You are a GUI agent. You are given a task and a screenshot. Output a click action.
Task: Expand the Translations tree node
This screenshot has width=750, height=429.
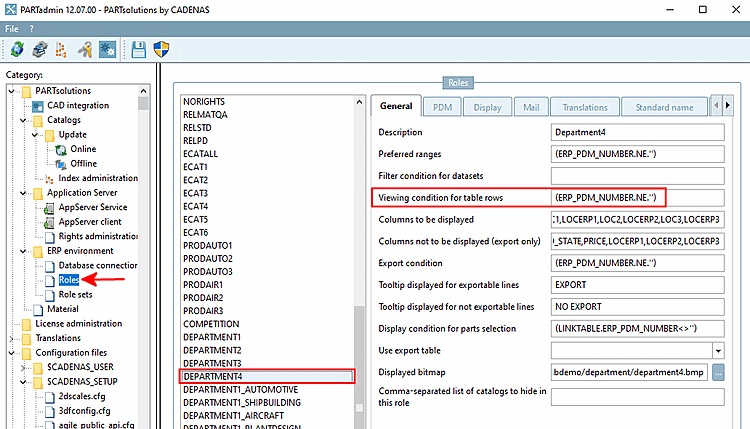click(x=11, y=338)
